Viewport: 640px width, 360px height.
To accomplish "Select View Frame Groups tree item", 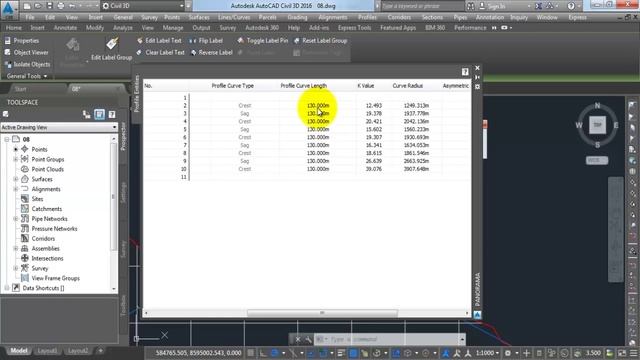I will (56, 278).
